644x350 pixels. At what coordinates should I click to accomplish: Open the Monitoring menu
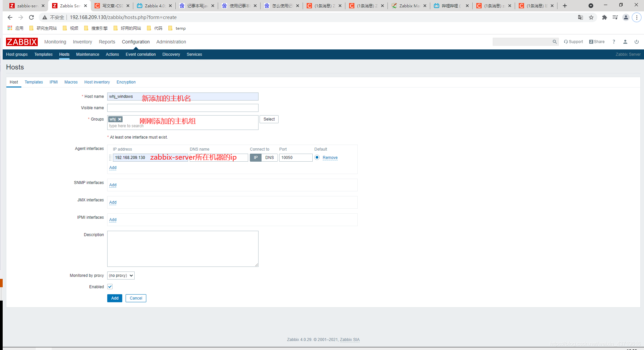pyautogui.click(x=55, y=42)
